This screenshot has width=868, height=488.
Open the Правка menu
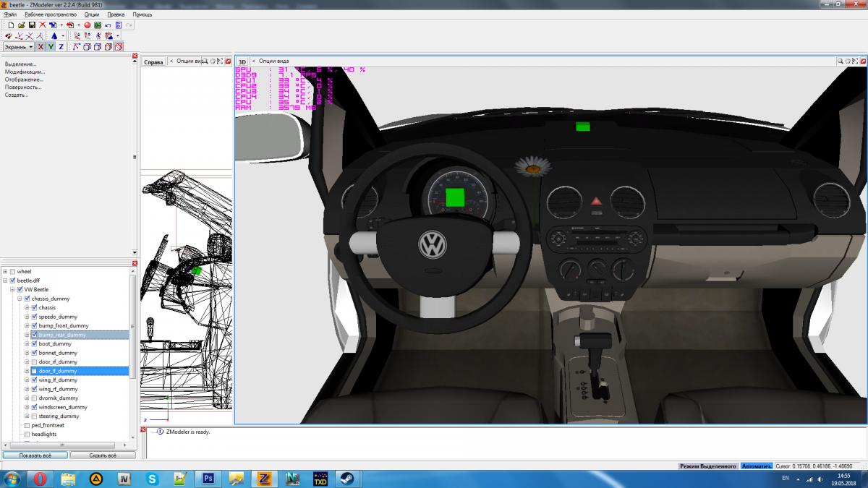click(x=116, y=14)
